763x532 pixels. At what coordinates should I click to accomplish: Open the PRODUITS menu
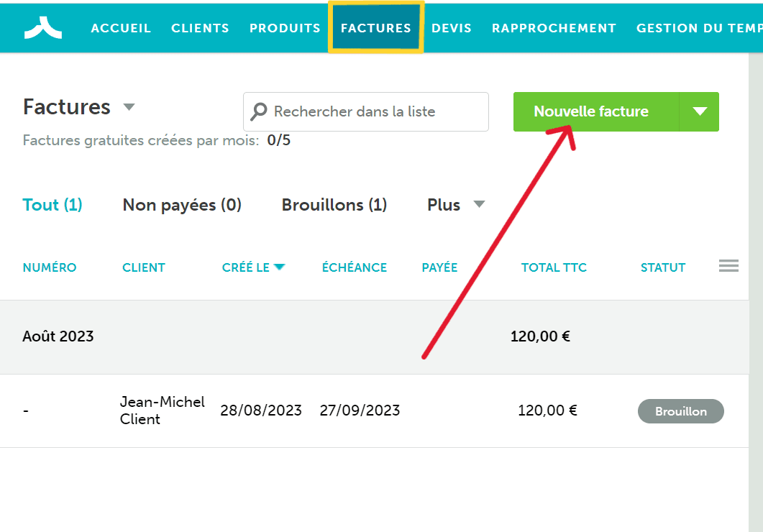(x=285, y=28)
